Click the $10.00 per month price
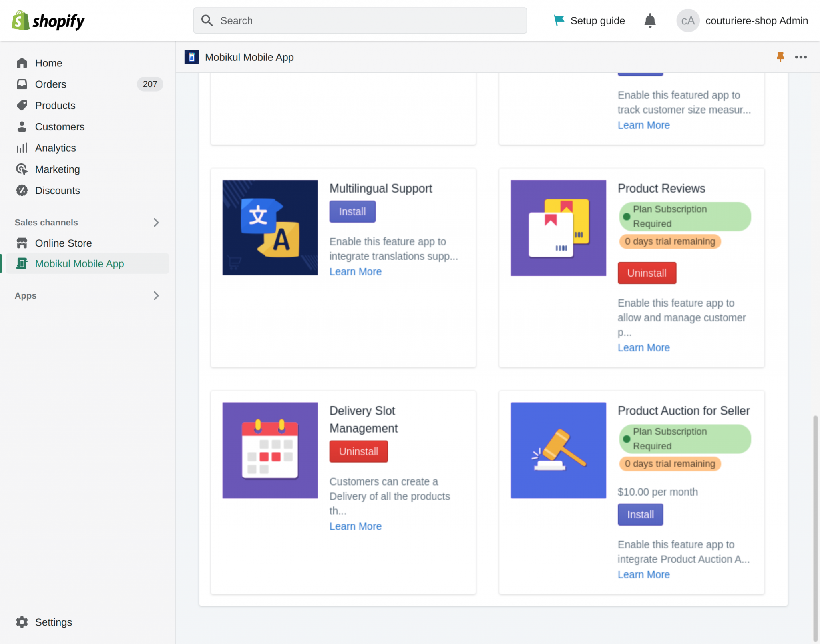 [658, 492]
